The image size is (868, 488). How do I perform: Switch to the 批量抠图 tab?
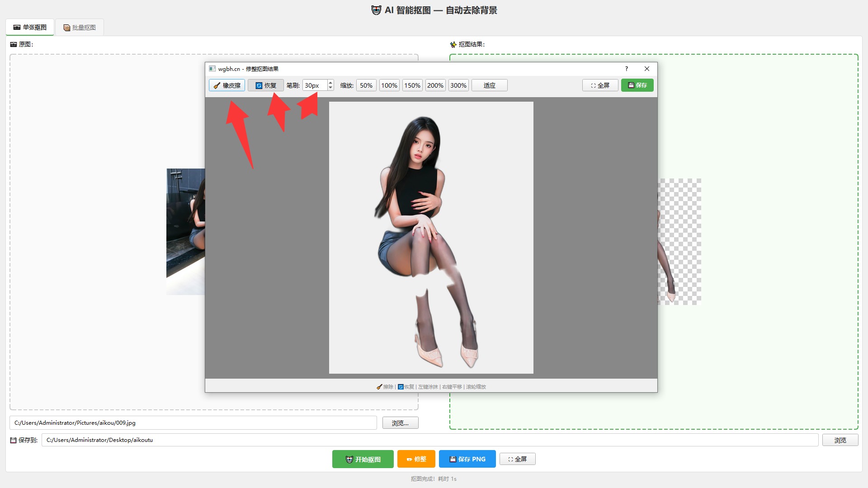pyautogui.click(x=80, y=28)
